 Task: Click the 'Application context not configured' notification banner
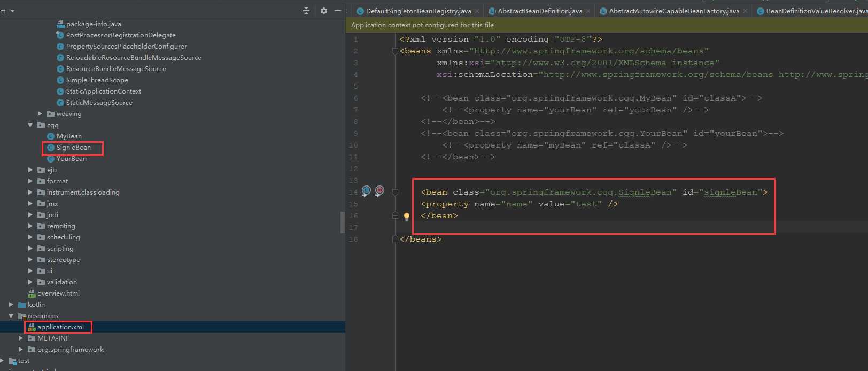coord(607,25)
